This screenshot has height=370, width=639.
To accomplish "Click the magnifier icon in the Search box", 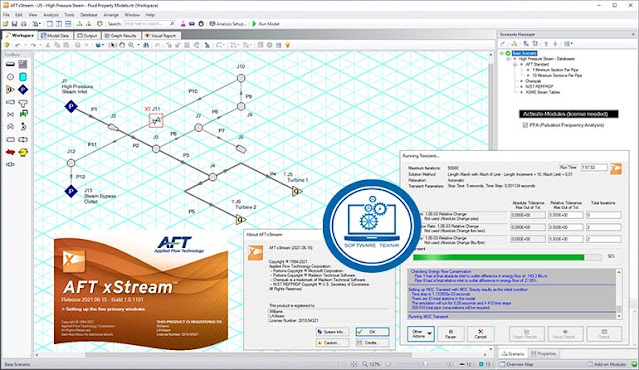I will [x=172, y=24].
